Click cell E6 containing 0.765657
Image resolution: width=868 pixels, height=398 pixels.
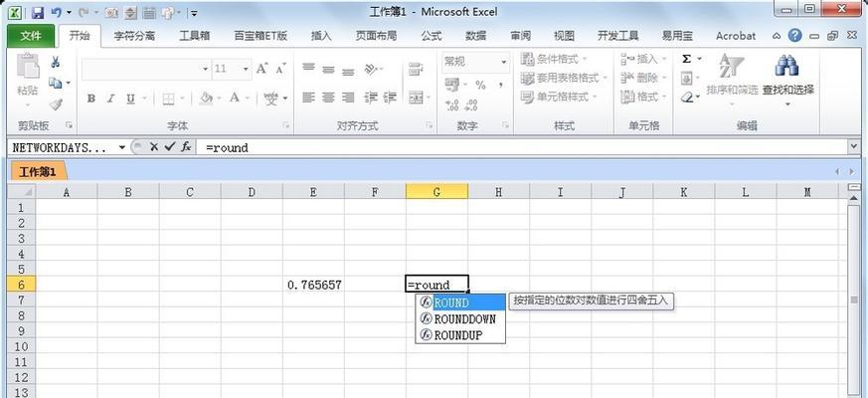click(x=313, y=285)
